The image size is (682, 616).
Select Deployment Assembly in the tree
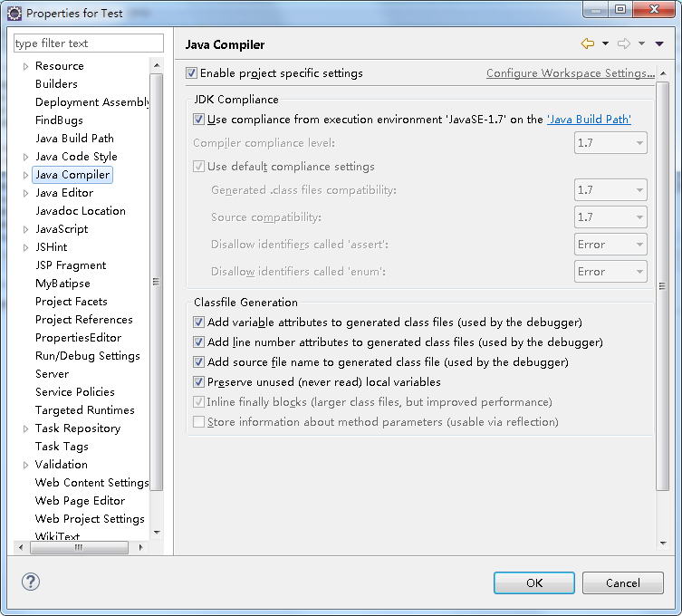pyautogui.click(x=91, y=101)
